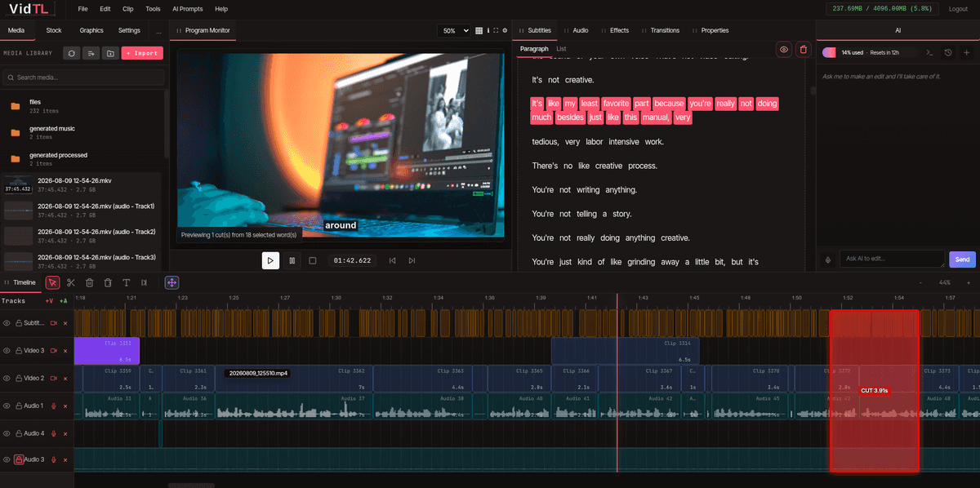This screenshot has height=488, width=980.
Task: Click the red trash icon in Subtitles panel
Action: click(804, 50)
